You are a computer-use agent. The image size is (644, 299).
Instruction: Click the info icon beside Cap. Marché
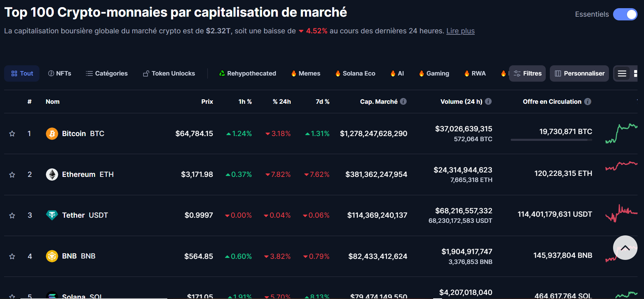[403, 101]
